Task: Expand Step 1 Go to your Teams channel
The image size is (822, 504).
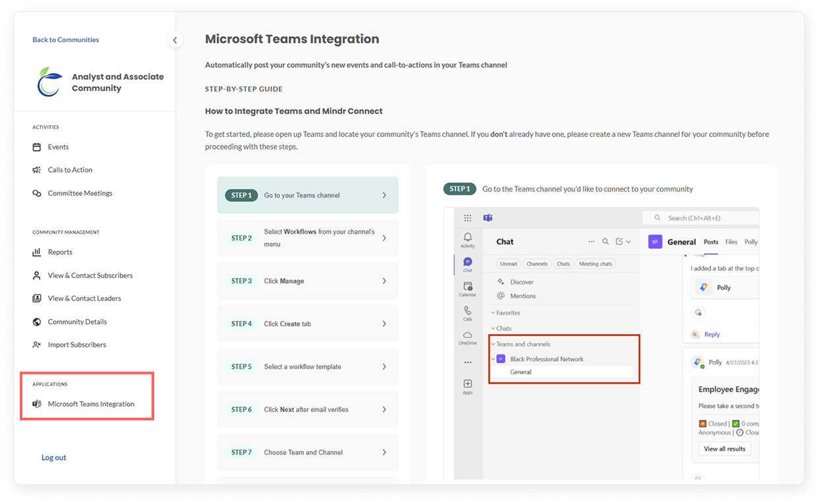Action: [307, 195]
